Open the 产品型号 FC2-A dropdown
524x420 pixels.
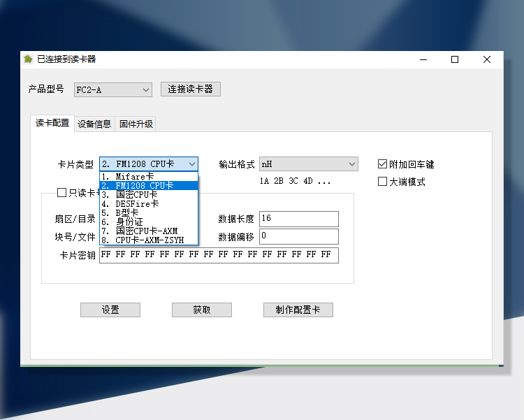click(x=113, y=89)
